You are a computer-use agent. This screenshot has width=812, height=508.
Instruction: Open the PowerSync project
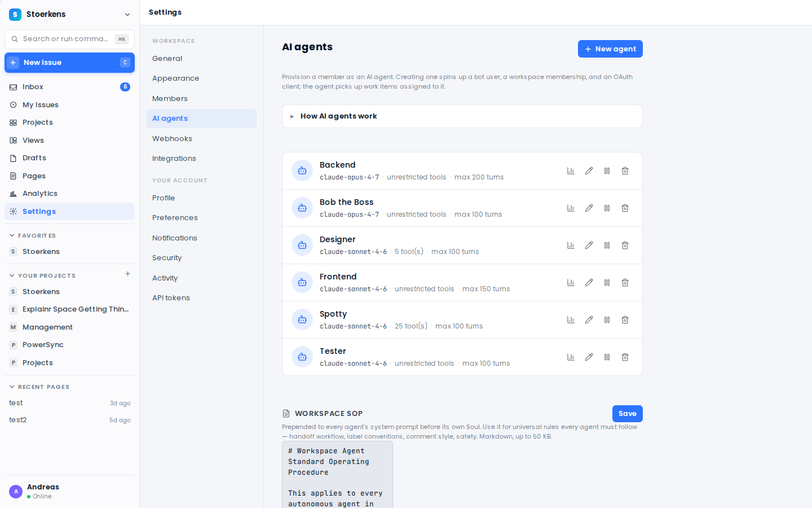point(70,345)
